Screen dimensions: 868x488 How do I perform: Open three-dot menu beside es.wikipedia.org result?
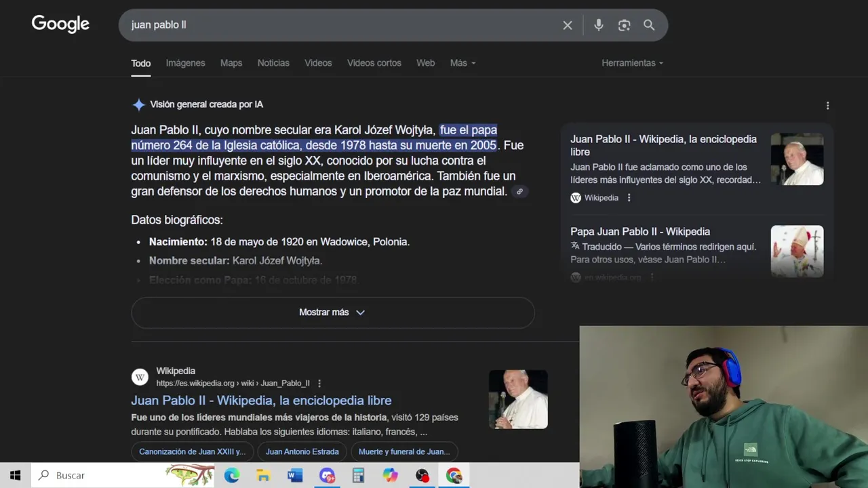pos(319,383)
